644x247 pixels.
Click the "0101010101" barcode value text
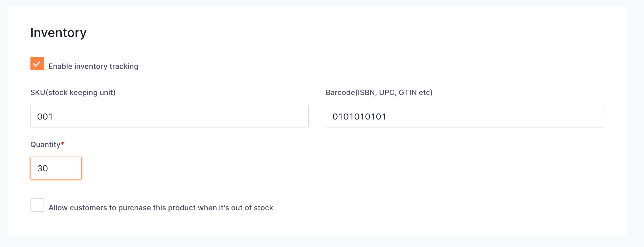359,117
